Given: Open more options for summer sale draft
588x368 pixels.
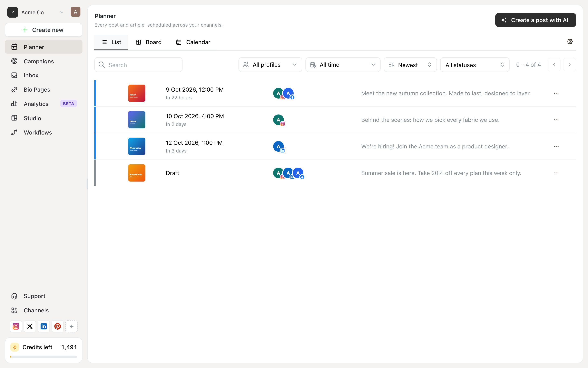Looking at the screenshot, I should point(556,173).
